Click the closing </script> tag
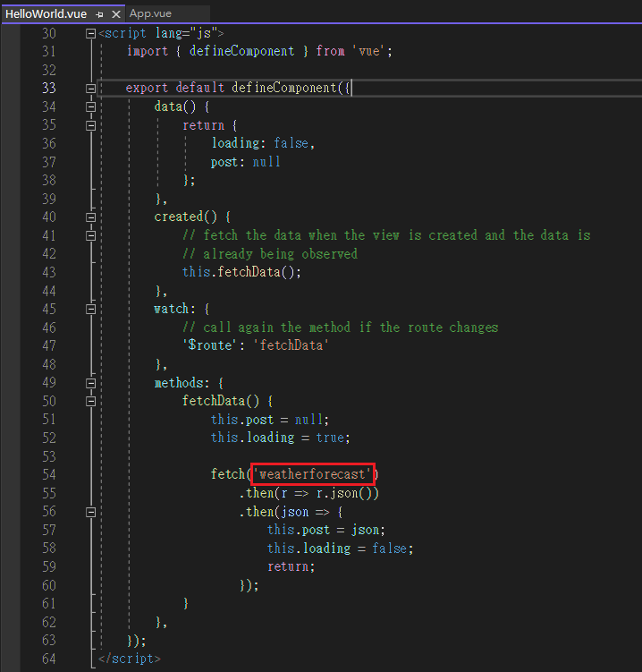The height and width of the screenshot is (672, 642). (130, 659)
